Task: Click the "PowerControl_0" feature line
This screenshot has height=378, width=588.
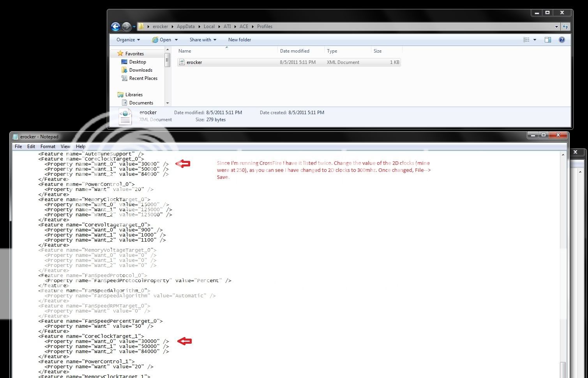Action: point(87,184)
